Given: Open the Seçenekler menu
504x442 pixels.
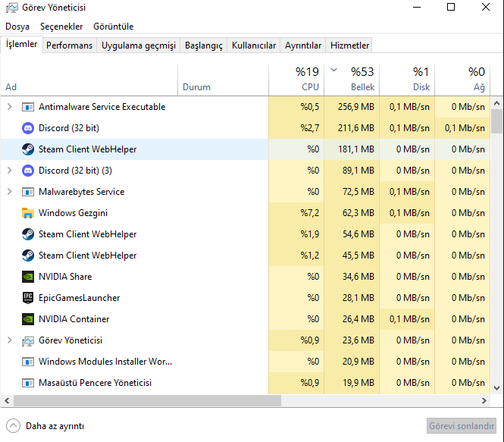Looking at the screenshot, I should coord(61,27).
